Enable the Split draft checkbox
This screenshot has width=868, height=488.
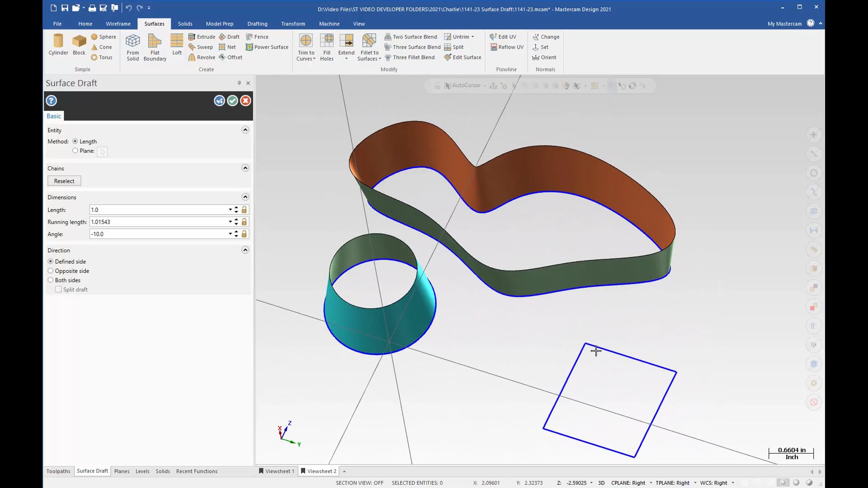pyautogui.click(x=58, y=289)
